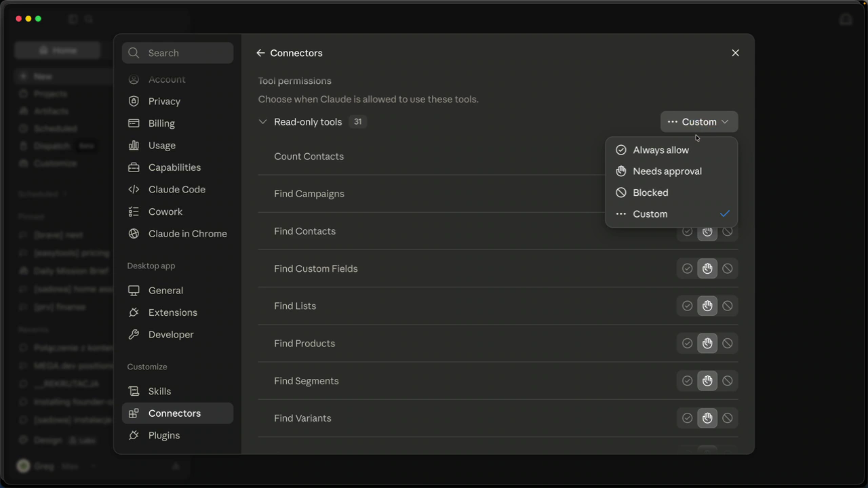Click the Read-only tools count badge 31
Viewport: 868px width, 488px height.
[357, 122]
